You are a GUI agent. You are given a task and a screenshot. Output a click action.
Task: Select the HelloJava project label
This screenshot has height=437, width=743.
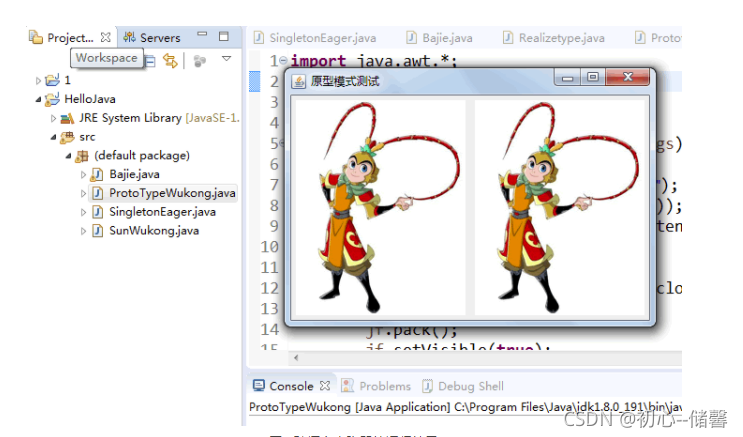pyautogui.click(x=90, y=99)
